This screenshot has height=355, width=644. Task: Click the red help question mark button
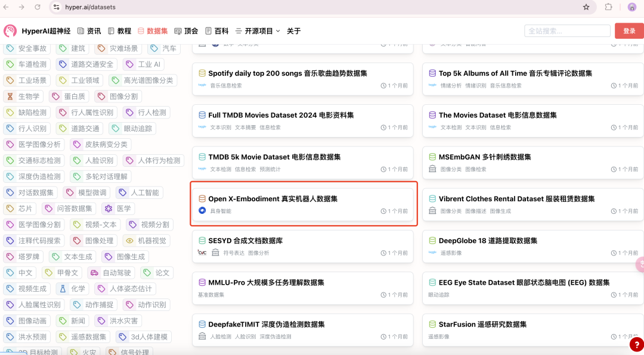[636, 344]
